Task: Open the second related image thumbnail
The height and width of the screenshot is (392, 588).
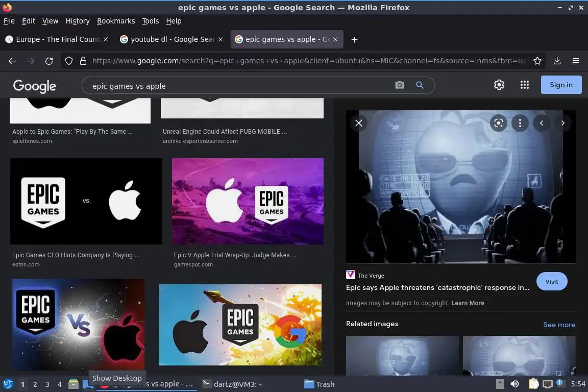Action: tap(519, 356)
